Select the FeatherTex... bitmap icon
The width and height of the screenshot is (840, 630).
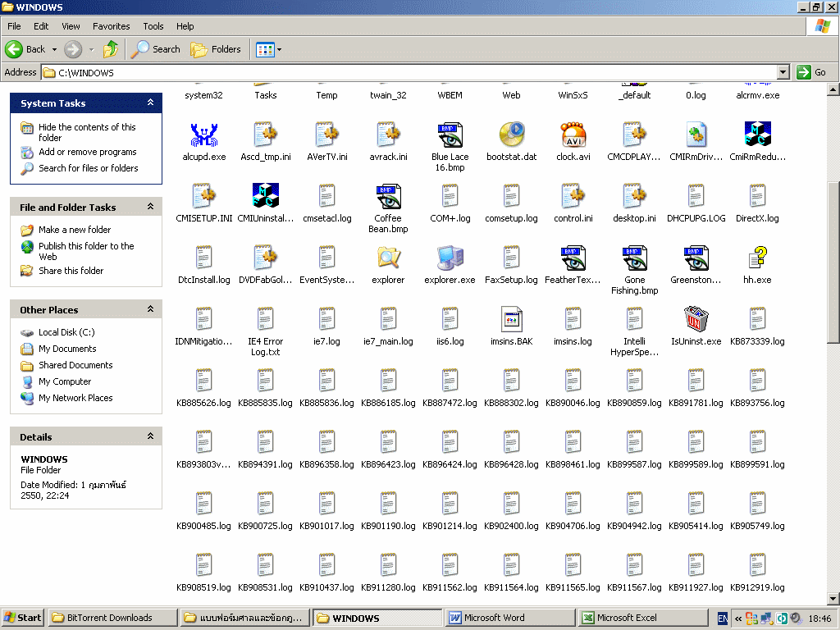tap(573, 258)
